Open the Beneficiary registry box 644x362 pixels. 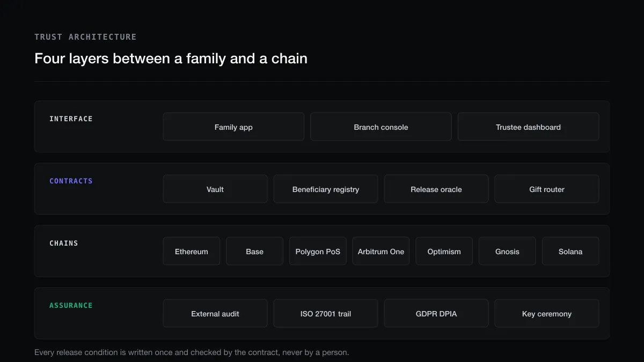(326, 189)
